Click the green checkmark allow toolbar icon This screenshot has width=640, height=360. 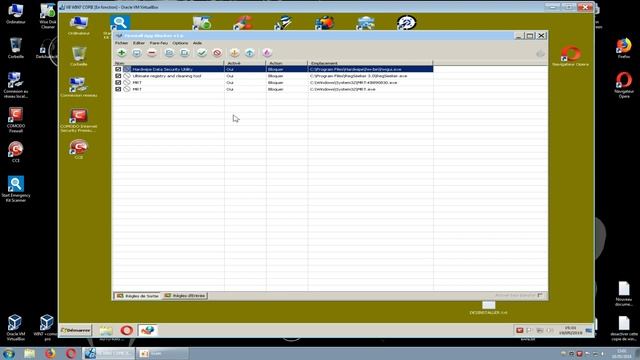point(202,53)
